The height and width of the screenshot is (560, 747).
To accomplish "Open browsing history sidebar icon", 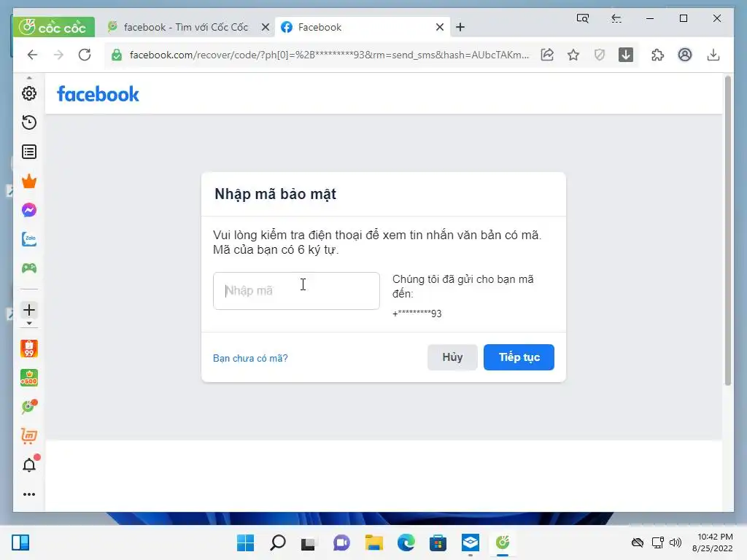I will pos(29,122).
